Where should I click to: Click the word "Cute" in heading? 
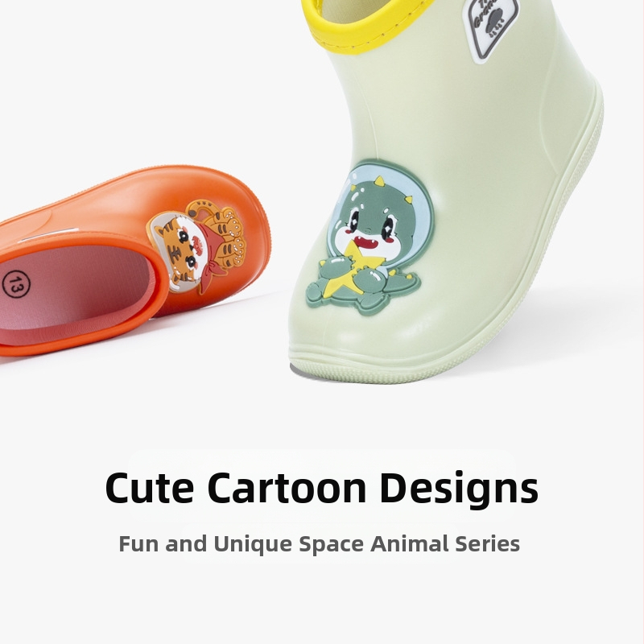coord(150,488)
